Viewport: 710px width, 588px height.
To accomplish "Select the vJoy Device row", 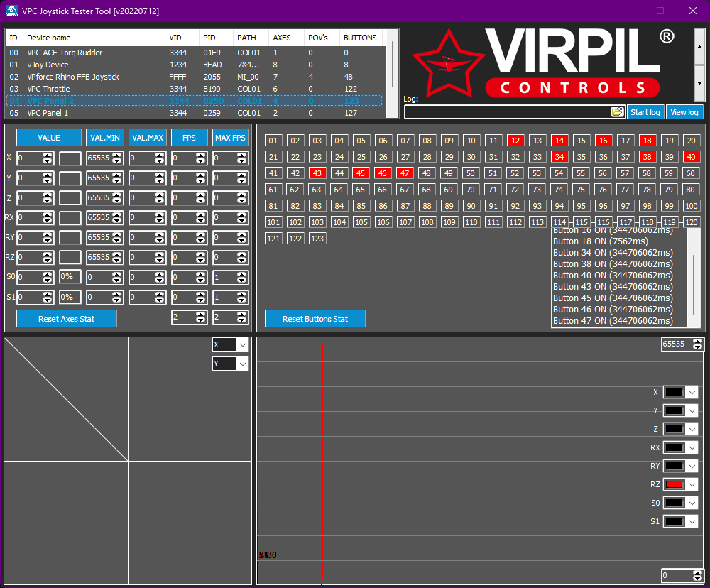I will 194,65.
